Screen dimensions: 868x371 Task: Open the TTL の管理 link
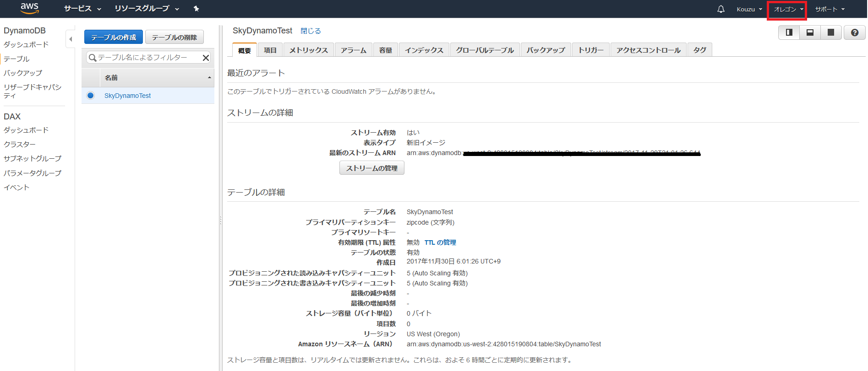(440, 242)
